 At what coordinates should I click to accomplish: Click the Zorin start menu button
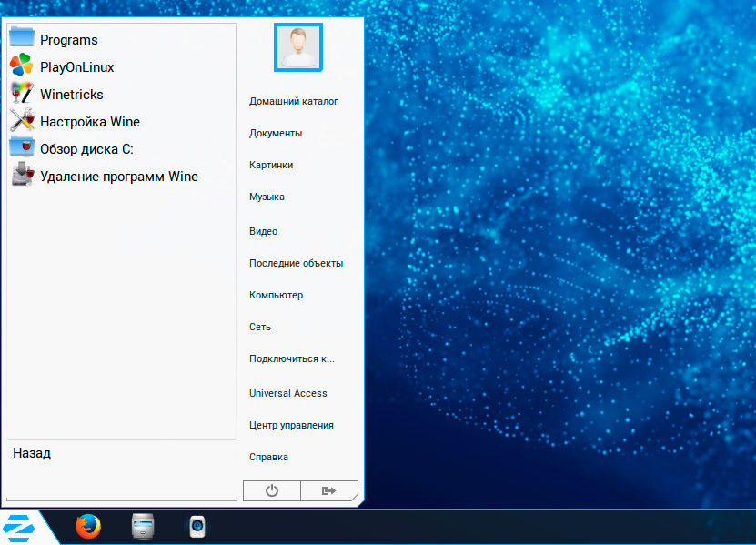click(18, 527)
